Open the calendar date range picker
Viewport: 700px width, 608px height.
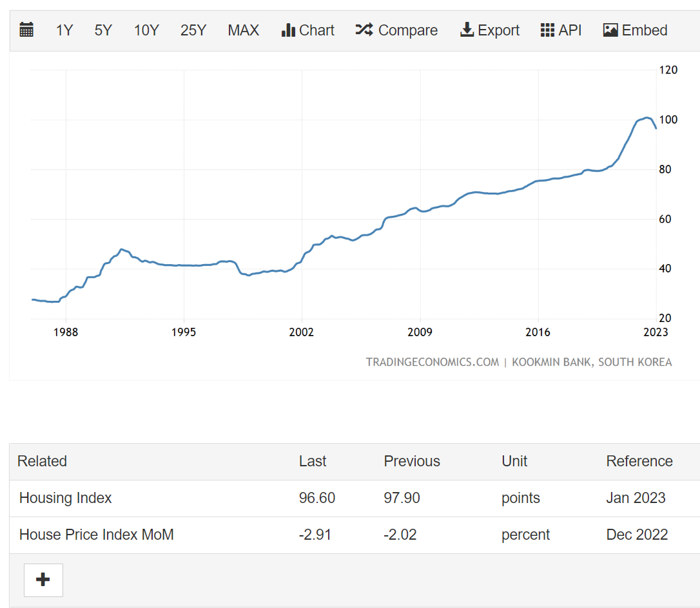pos(26,30)
